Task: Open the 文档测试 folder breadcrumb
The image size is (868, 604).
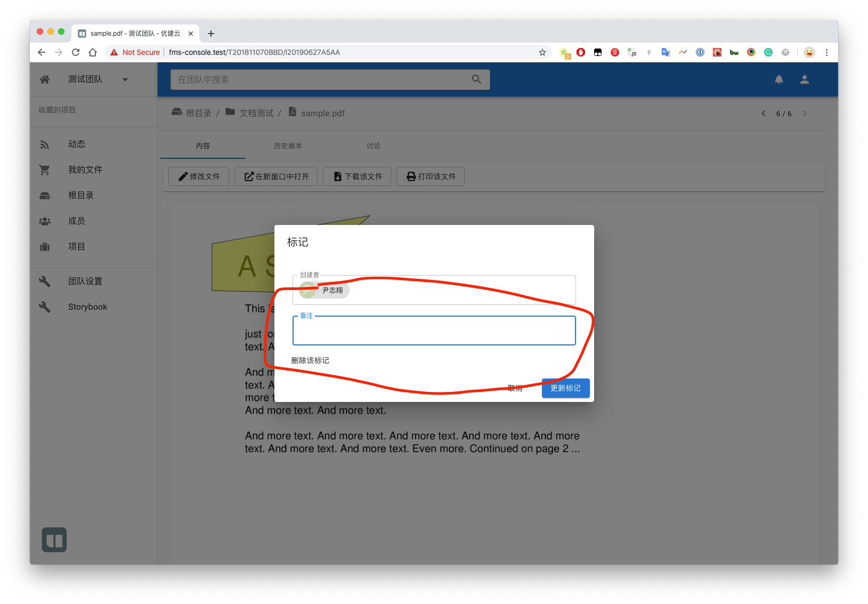Action: pyautogui.click(x=256, y=113)
